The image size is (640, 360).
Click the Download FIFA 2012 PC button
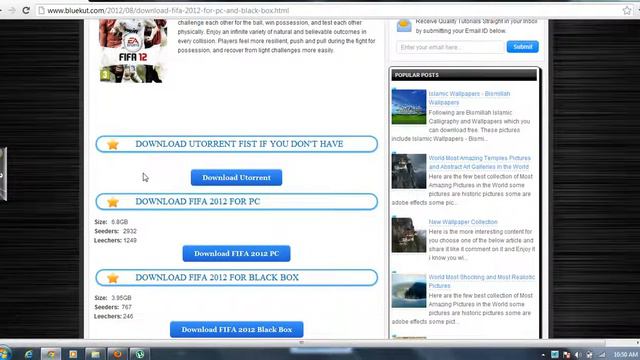pos(236,253)
